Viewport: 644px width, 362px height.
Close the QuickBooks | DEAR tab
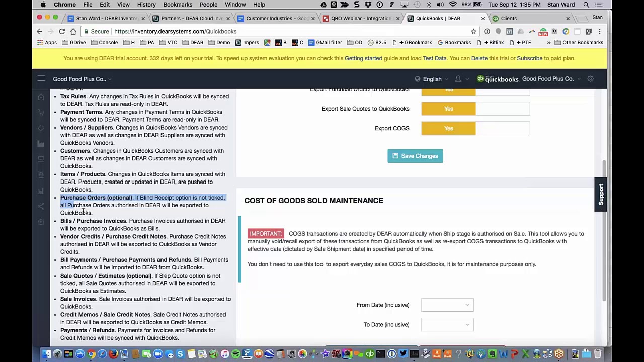click(x=482, y=18)
